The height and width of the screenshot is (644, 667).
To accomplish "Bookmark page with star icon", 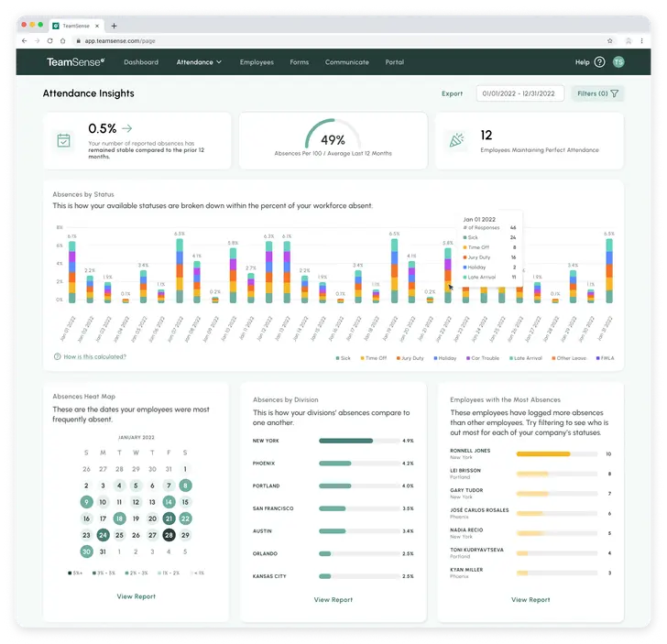I will [610, 41].
